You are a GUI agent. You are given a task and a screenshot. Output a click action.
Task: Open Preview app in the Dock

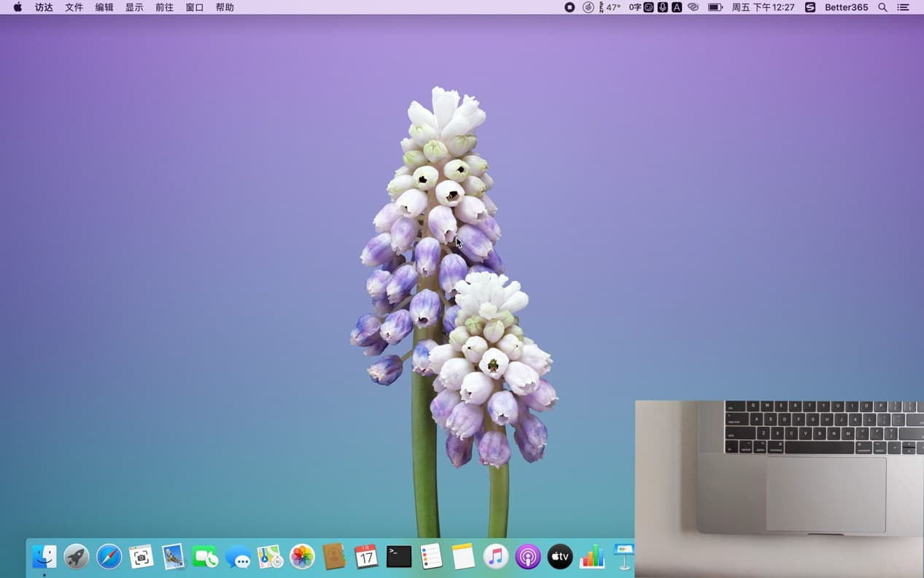(x=174, y=557)
